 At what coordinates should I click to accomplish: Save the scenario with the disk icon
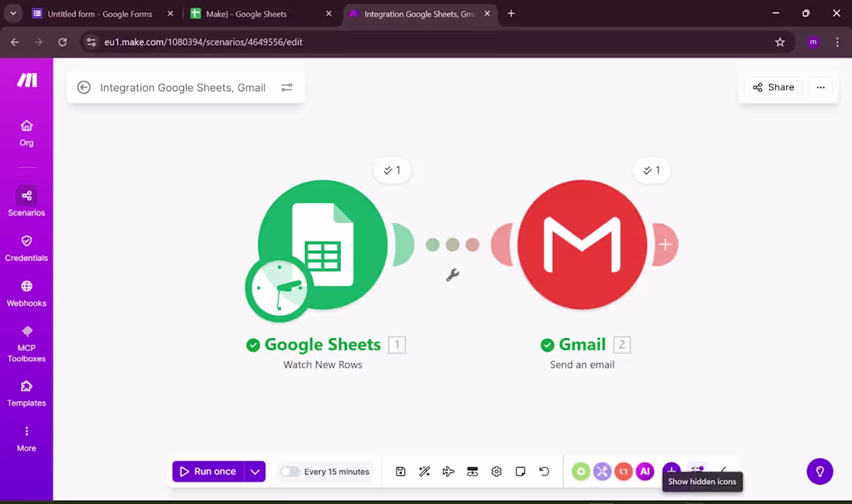click(400, 471)
